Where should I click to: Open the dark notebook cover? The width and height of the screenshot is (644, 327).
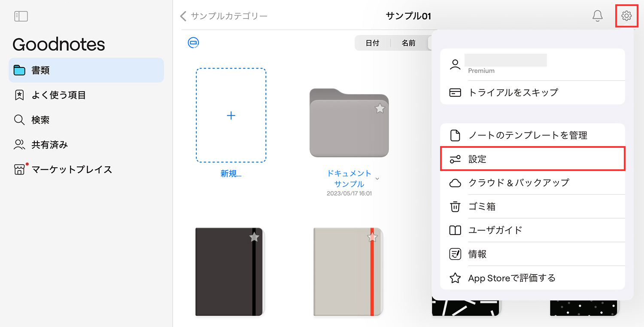pyautogui.click(x=229, y=272)
